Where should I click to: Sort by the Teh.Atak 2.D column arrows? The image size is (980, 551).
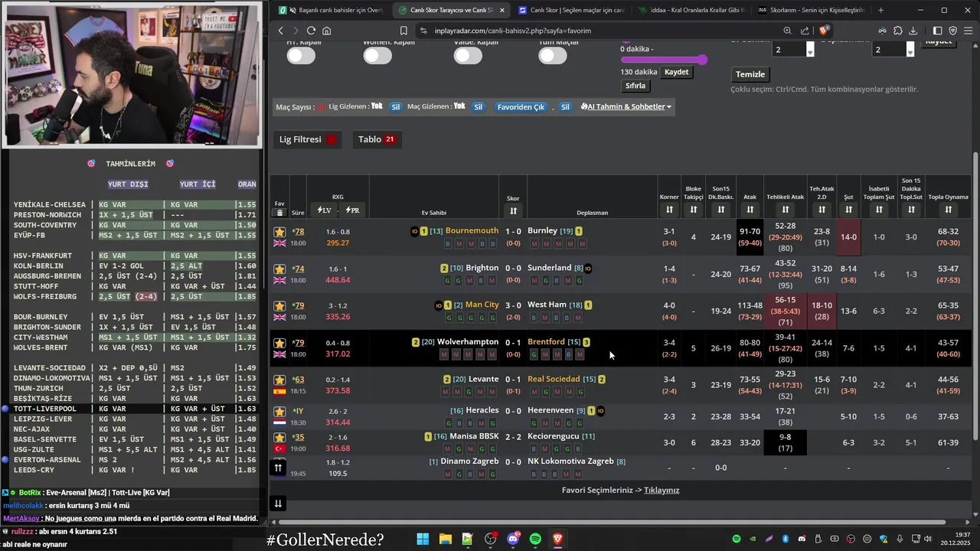pos(822,210)
